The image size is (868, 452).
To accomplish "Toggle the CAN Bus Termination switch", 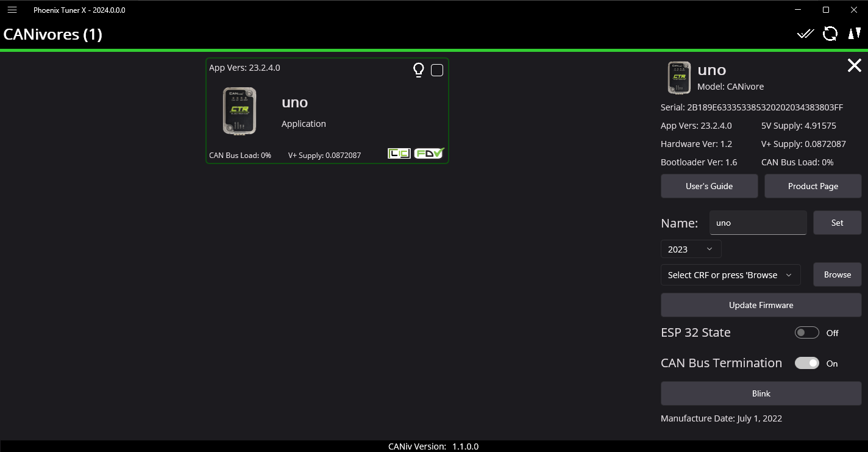I will tap(807, 363).
